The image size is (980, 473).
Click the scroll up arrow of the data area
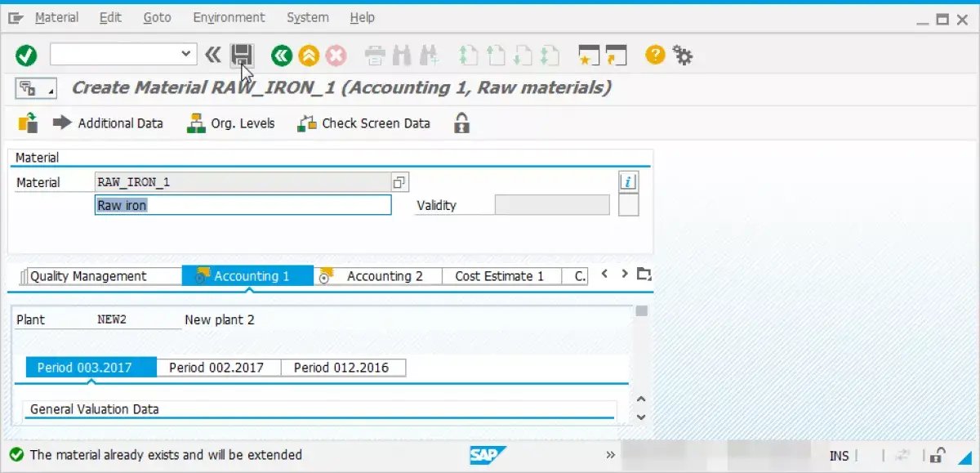[x=641, y=399]
